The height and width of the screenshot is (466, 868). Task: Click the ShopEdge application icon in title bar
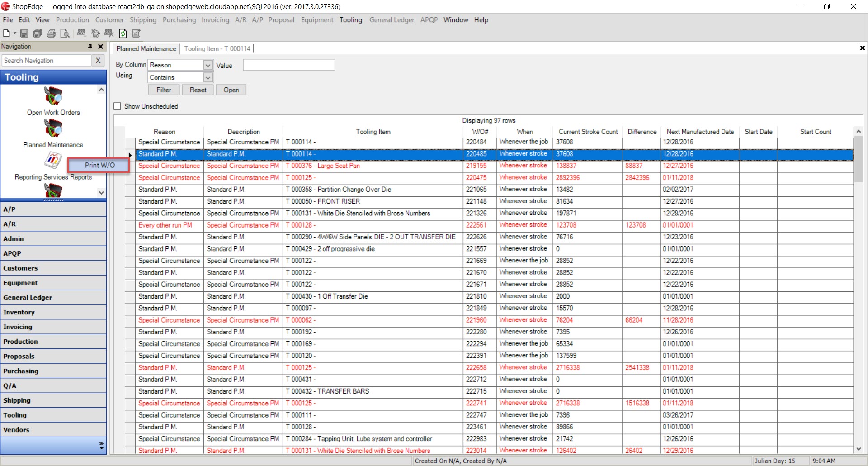[5, 6]
